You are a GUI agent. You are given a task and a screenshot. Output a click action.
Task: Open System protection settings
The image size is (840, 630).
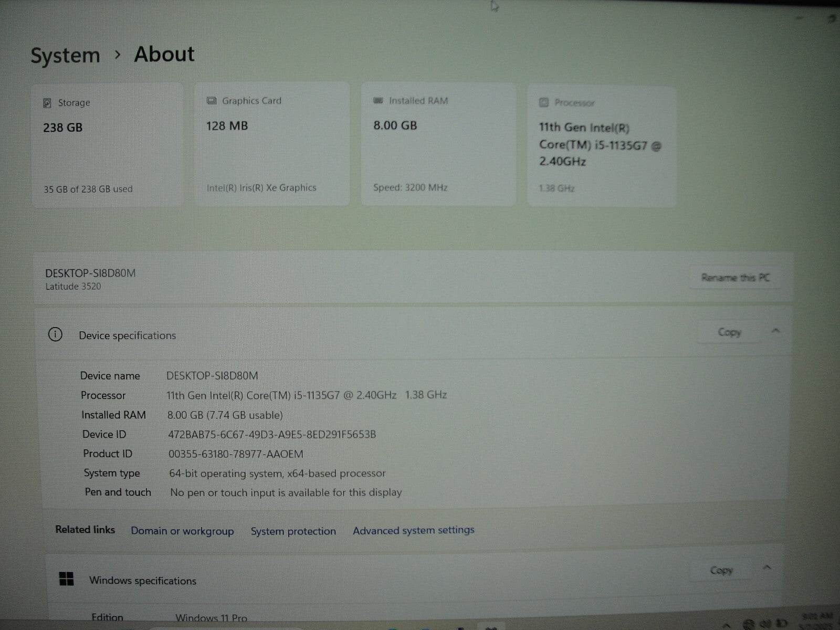(293, 531)
